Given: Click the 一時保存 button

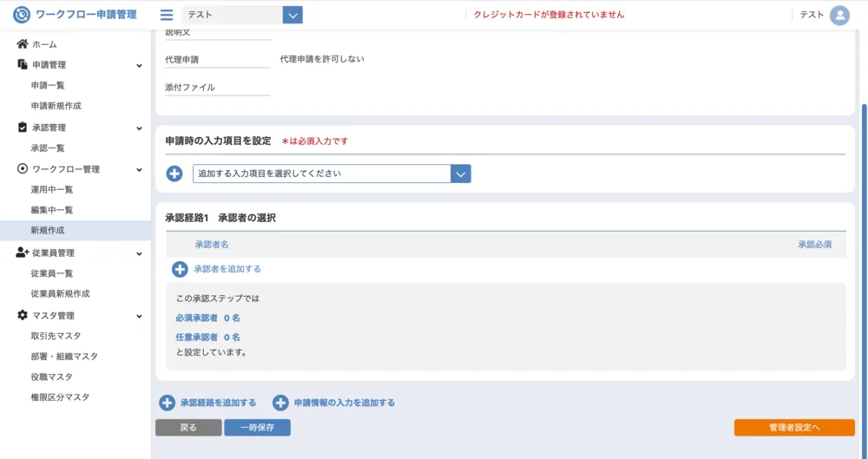Looking at the screenshot, I should 258,428.
